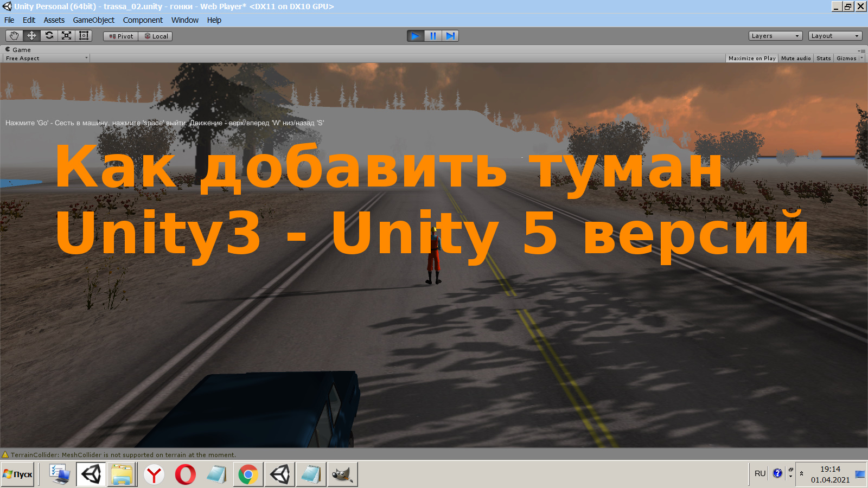Enable Maximize on Play

click(751, 58)
